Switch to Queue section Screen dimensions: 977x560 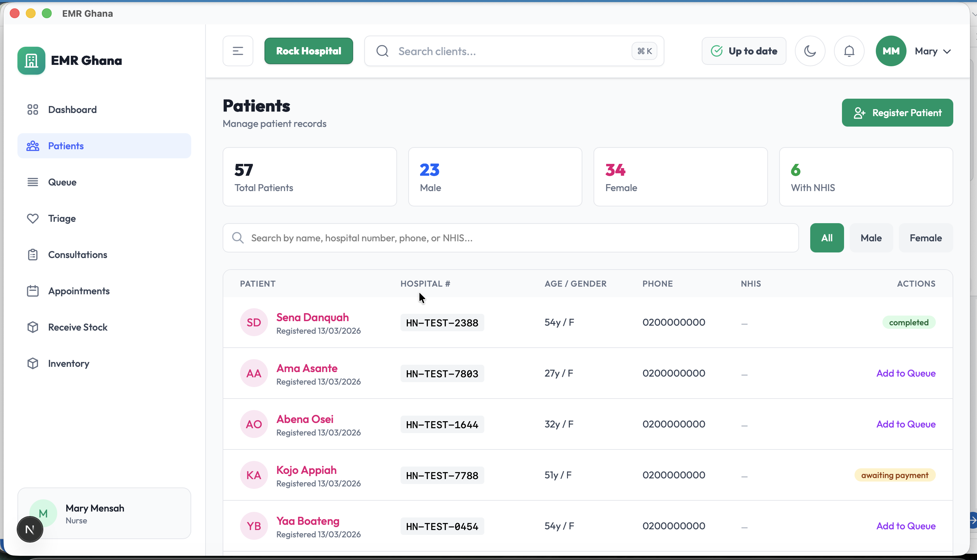tap(62, 182)
